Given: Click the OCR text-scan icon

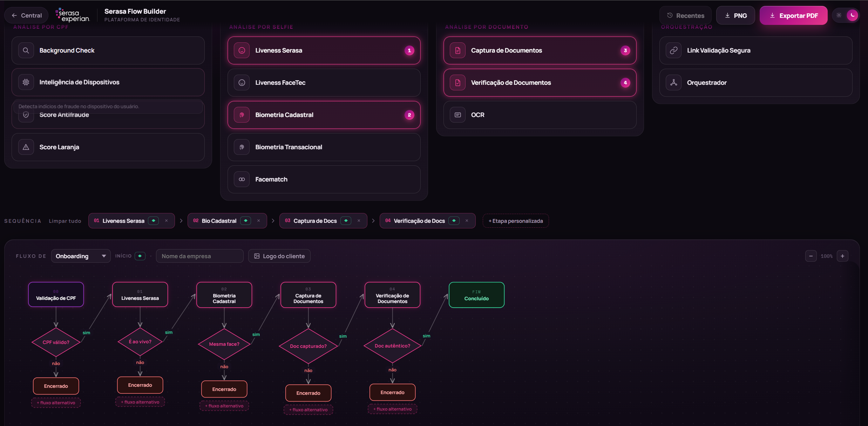Looking at the screenshot, I should [458, 115].
